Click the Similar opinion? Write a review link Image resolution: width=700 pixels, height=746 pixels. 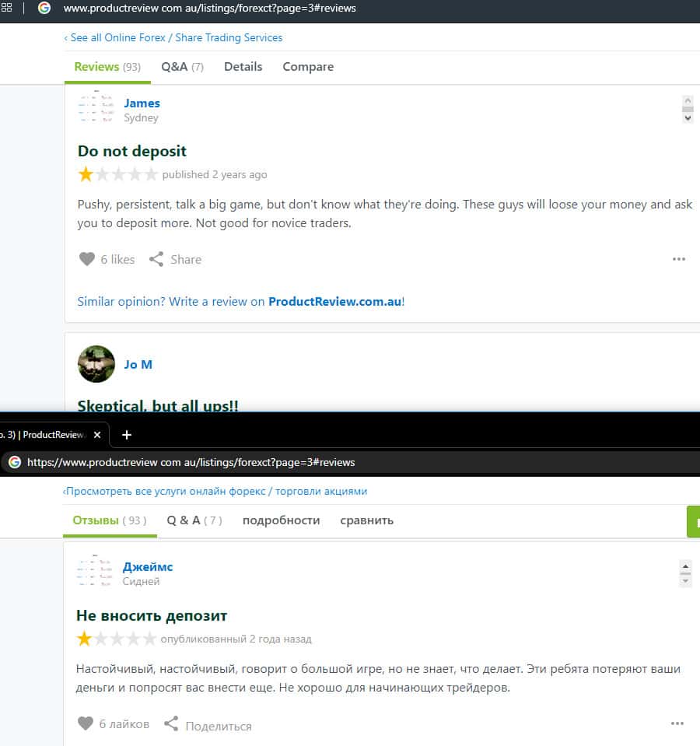pos(240,302)
